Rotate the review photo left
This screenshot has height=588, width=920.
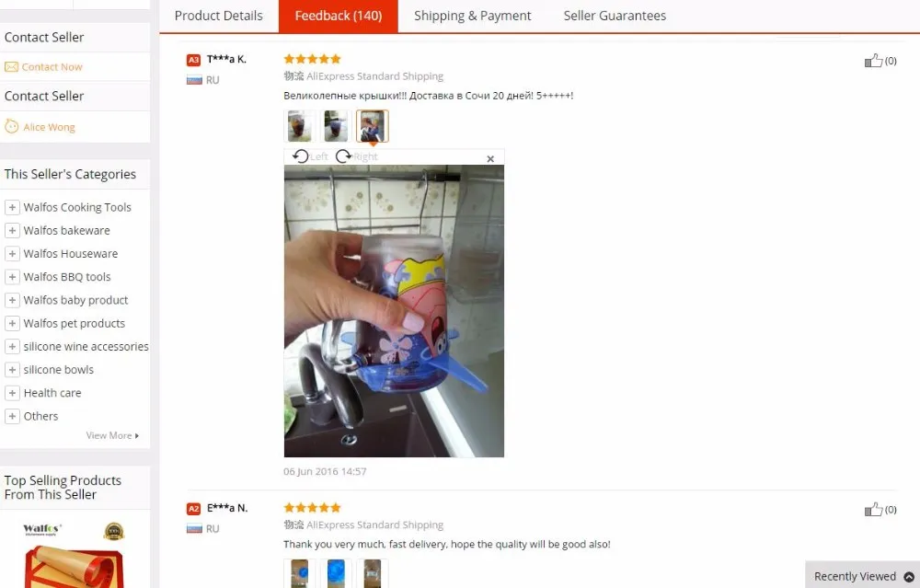tap(310, 156)
